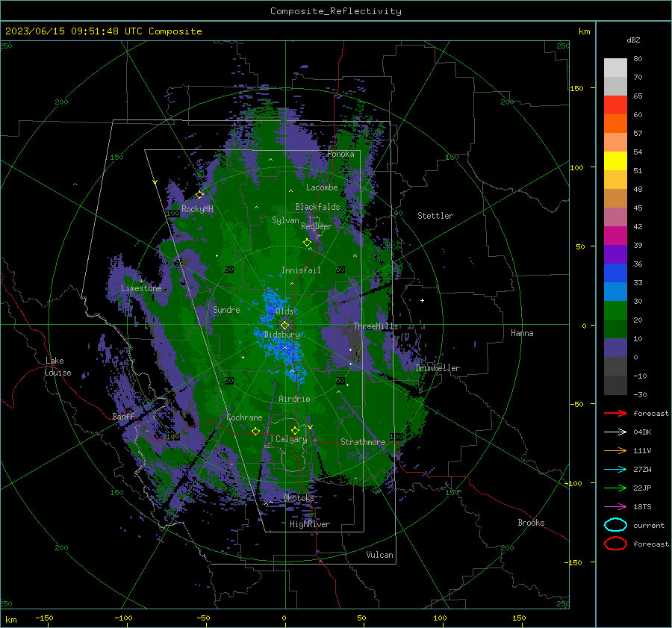Click the 22JP legend text
Viewport: 672px width, 628px height.
pos(642,488)
